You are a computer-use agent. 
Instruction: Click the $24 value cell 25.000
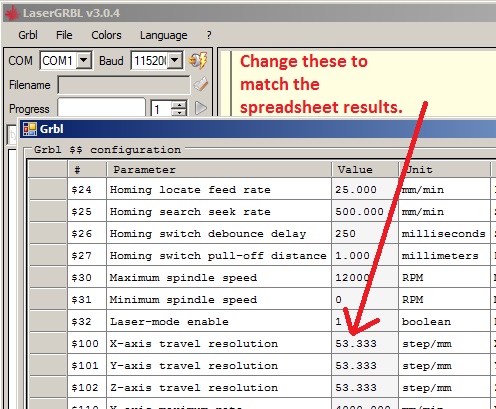pos(365,189)
